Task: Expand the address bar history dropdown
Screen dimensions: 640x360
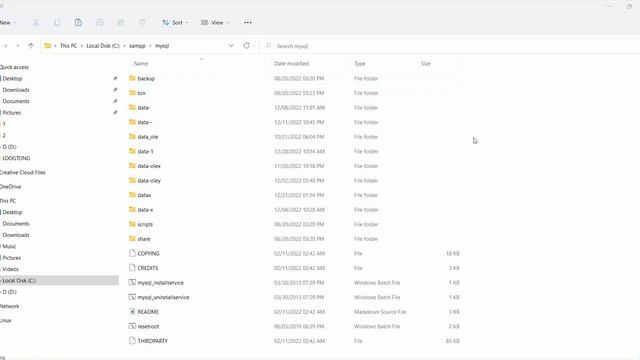Action: [231, 46]
